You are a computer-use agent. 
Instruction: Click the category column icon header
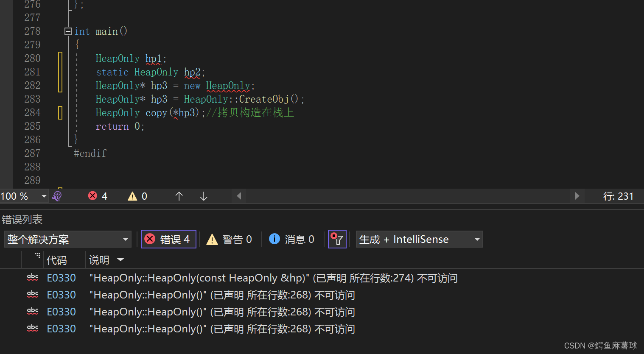click(37, 256)
